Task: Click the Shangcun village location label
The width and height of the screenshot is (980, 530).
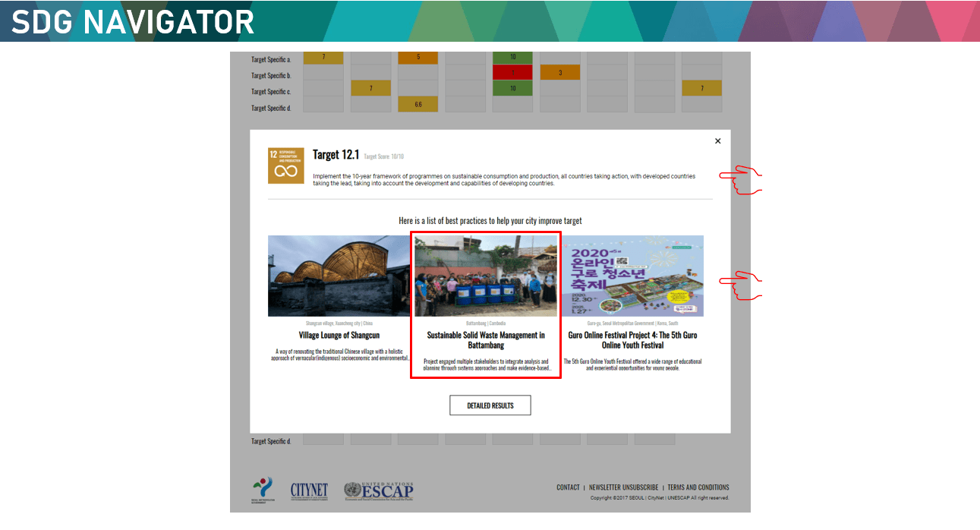Action: click(339, 323)
